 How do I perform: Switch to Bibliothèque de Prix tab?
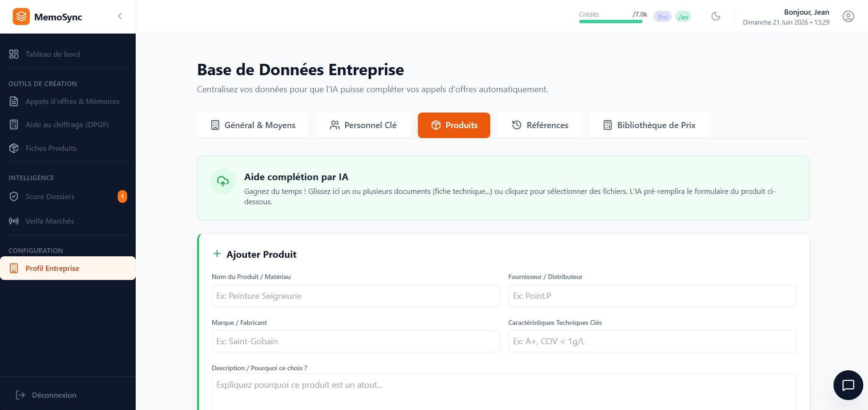coord(649,125)
